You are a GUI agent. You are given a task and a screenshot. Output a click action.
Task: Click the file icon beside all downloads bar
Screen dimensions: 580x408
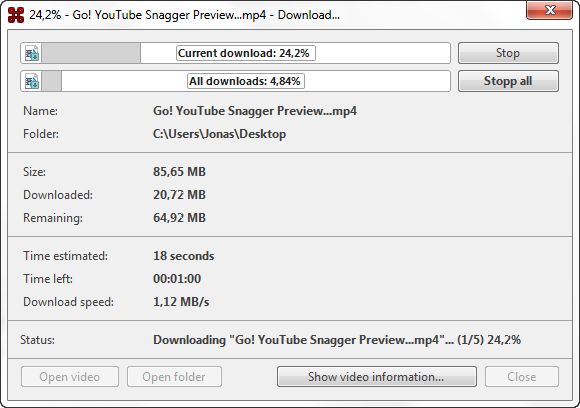(x=32, y=81)
